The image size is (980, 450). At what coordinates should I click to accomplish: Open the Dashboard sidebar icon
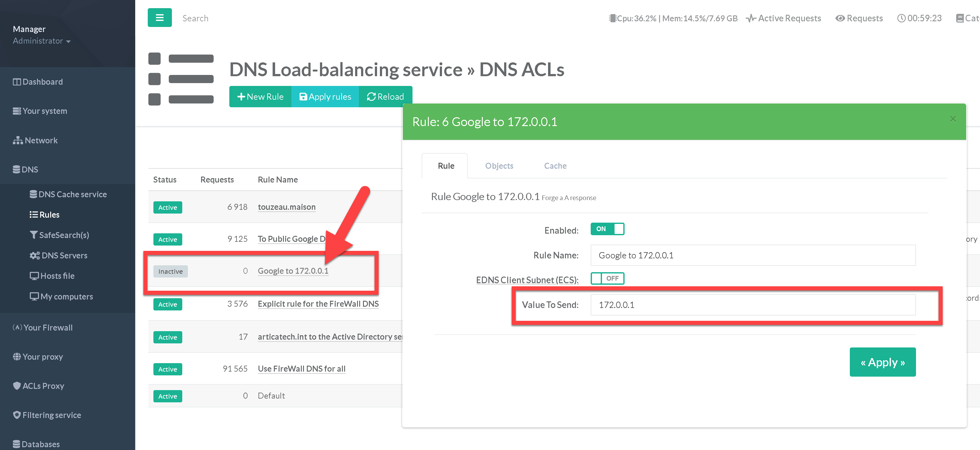[x=17, y=82]
